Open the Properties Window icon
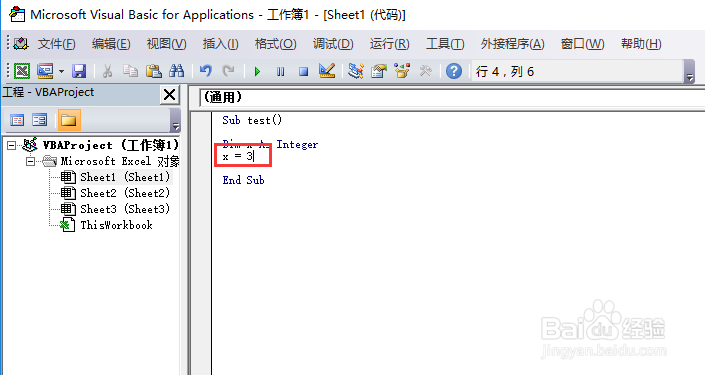Screen dimensions: 705x375 point(379,71)
